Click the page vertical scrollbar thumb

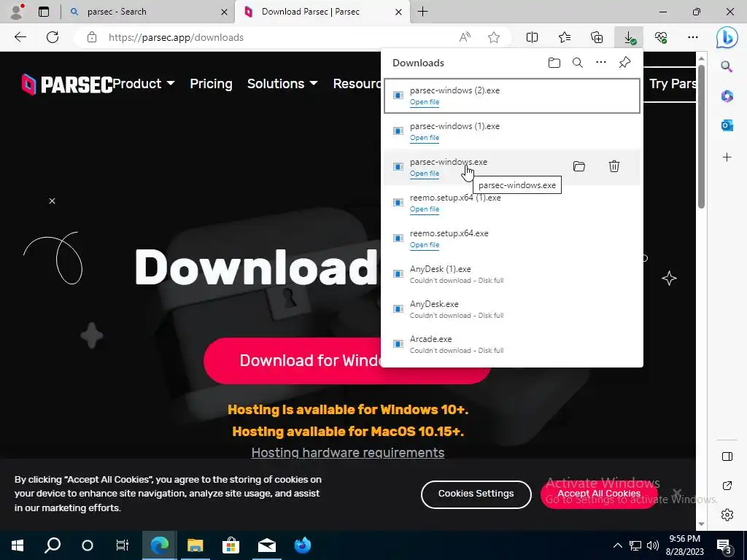(x=701, y=136)
